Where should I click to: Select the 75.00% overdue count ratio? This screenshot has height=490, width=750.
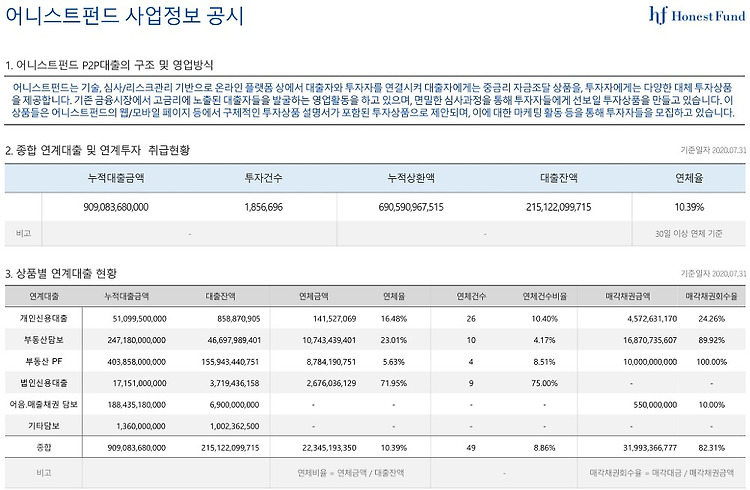[545, 383]
